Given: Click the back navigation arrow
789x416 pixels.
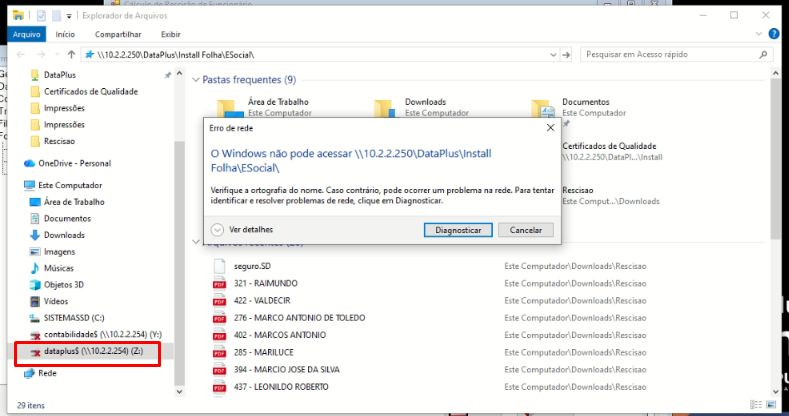Looking at the screenshot, I should point(21,54).
